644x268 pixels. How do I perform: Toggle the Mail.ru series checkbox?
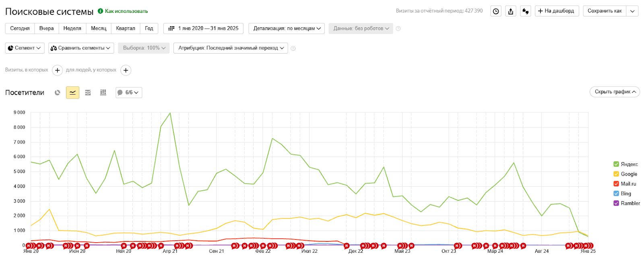616,184
